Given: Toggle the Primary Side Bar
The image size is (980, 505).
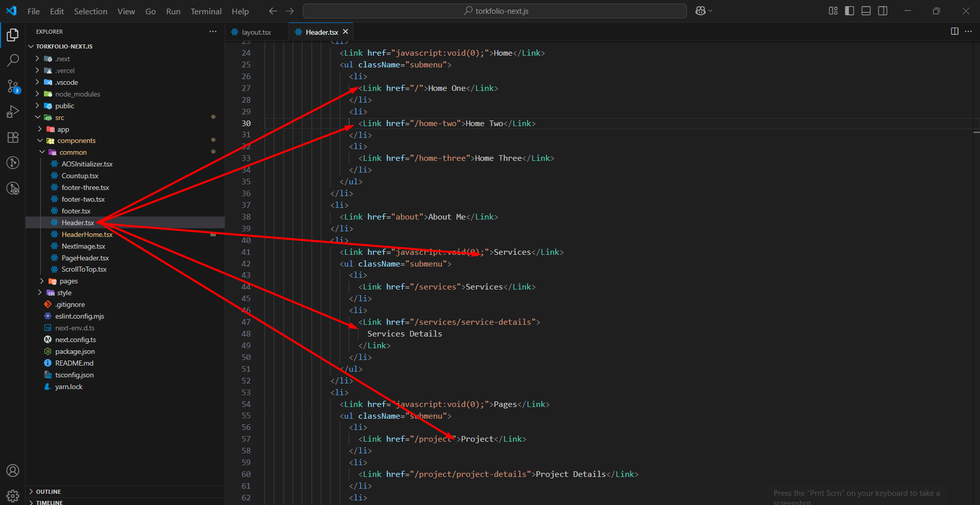Looking at the screenshot, I should (849, 11).
